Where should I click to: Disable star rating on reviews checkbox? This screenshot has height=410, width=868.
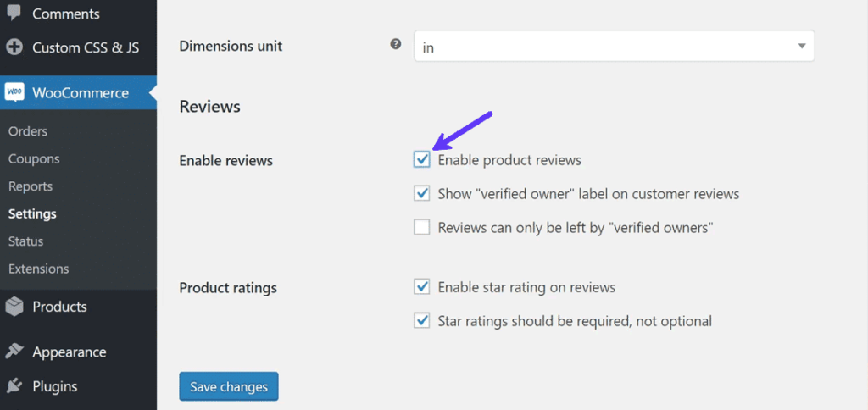point(422,287)
